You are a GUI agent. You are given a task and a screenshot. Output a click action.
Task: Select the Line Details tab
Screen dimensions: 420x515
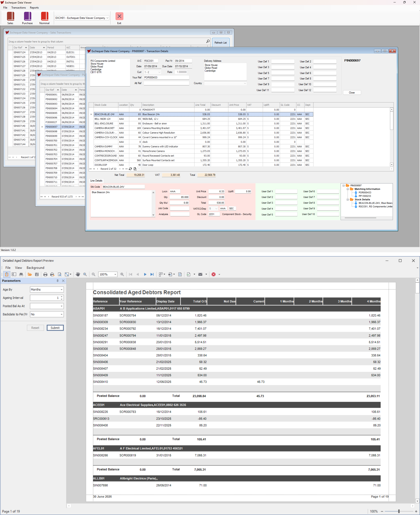pyautogui.click(x=96, y=181)
